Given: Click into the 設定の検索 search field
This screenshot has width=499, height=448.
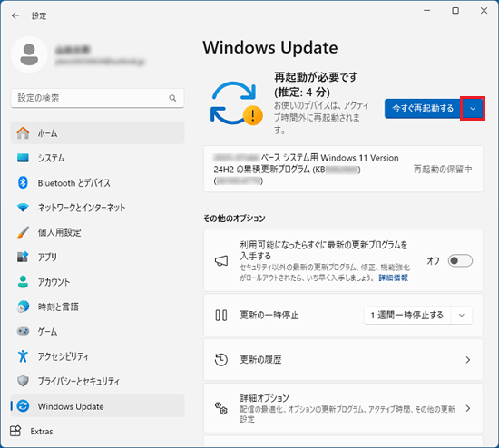Looking at the screenshot, I should coord(97,98).
